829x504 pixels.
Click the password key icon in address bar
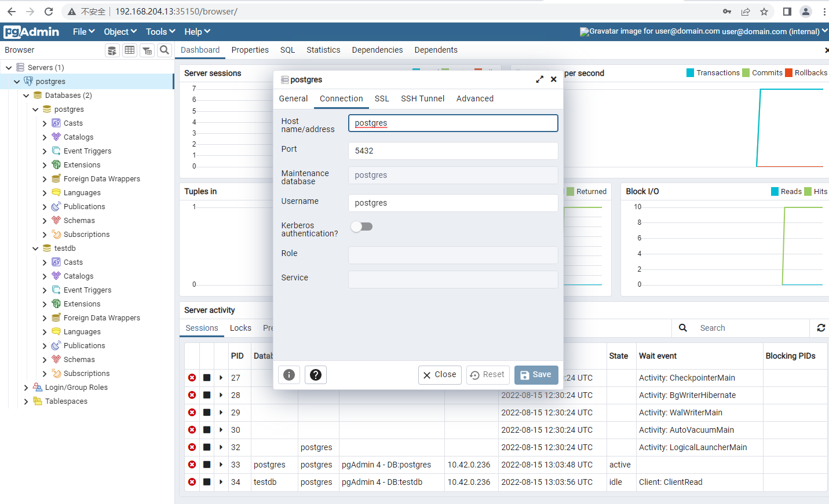tap(727, 12)
